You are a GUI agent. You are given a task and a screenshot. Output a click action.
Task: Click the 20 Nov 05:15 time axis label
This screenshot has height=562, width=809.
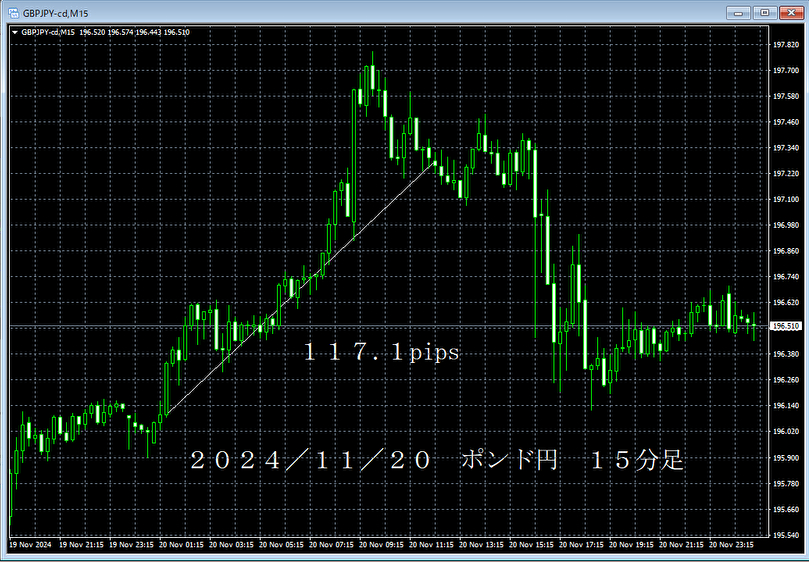click(281, 545)
